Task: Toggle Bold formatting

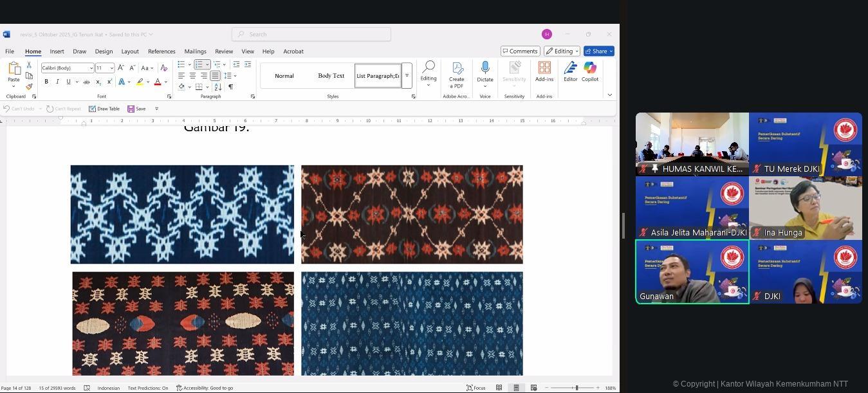Action: pos(46,82)
